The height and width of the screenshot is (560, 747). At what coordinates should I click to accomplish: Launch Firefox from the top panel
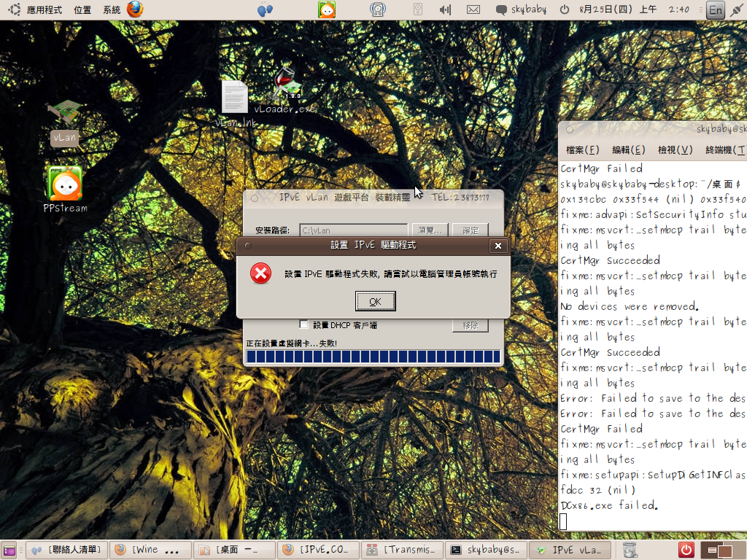pos(135,9)
